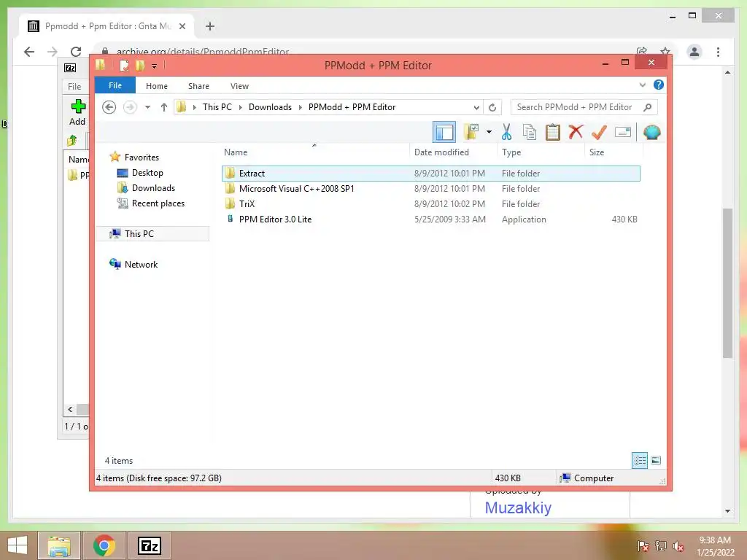Image resolution: width=747 pixels, height=560 pixels.
Task: Select the TriX folder
Action: pos(430,204)
